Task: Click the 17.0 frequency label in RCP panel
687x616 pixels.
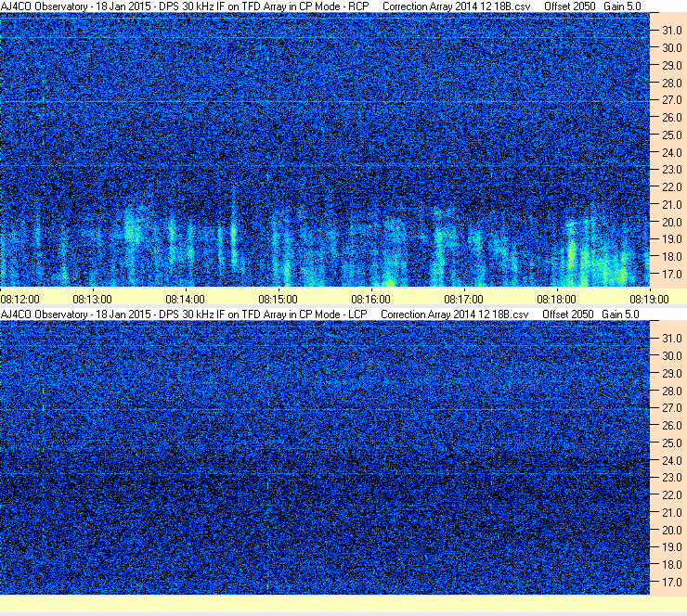Action: pyautogui.click(x=672, y=274)
